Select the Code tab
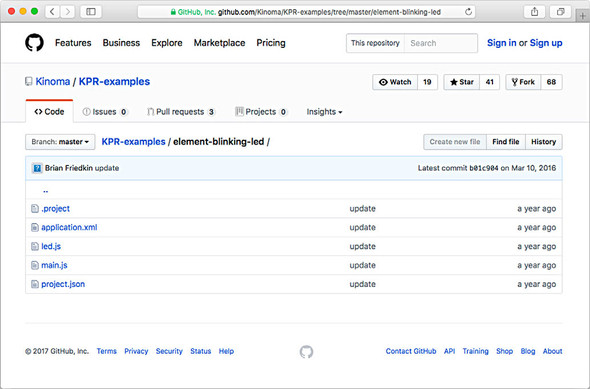 pos(49,112)
